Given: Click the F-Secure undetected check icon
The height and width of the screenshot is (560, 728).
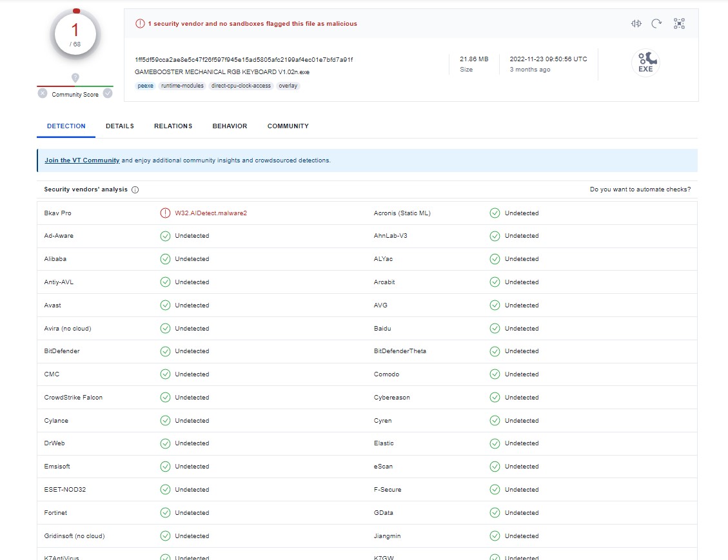Looking at the screenshot, I should pos(495,490).
